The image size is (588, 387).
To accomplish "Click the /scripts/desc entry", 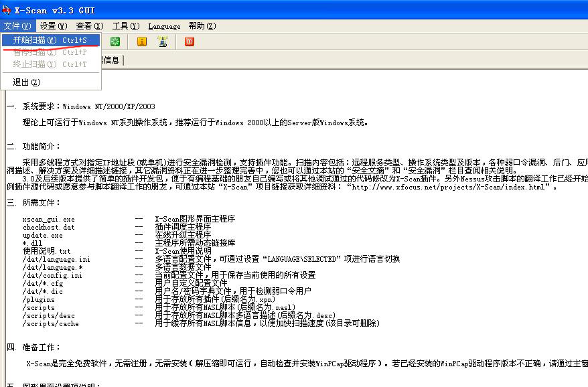I will 49,316.
